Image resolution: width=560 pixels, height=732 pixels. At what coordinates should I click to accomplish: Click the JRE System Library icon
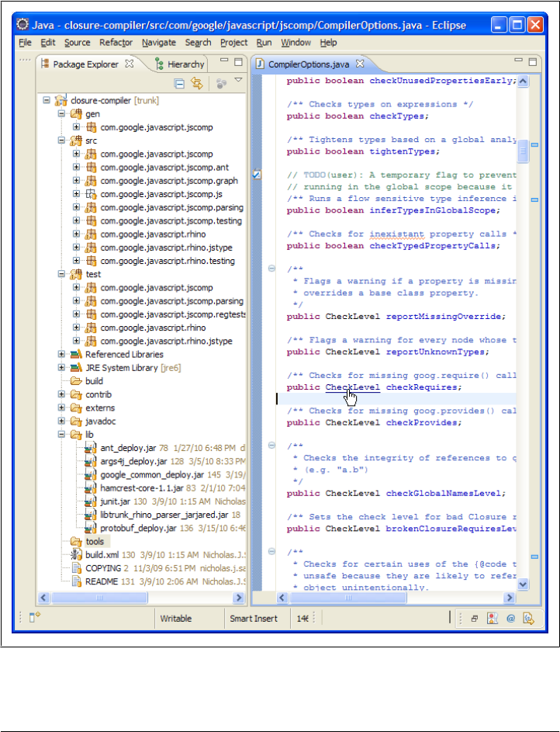click(76, 367)
